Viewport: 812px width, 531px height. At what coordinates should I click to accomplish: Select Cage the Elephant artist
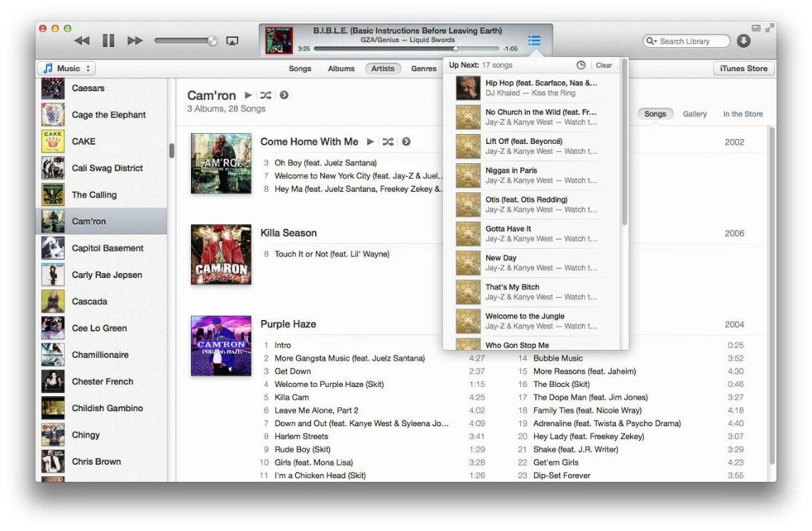tap(101, 114)
